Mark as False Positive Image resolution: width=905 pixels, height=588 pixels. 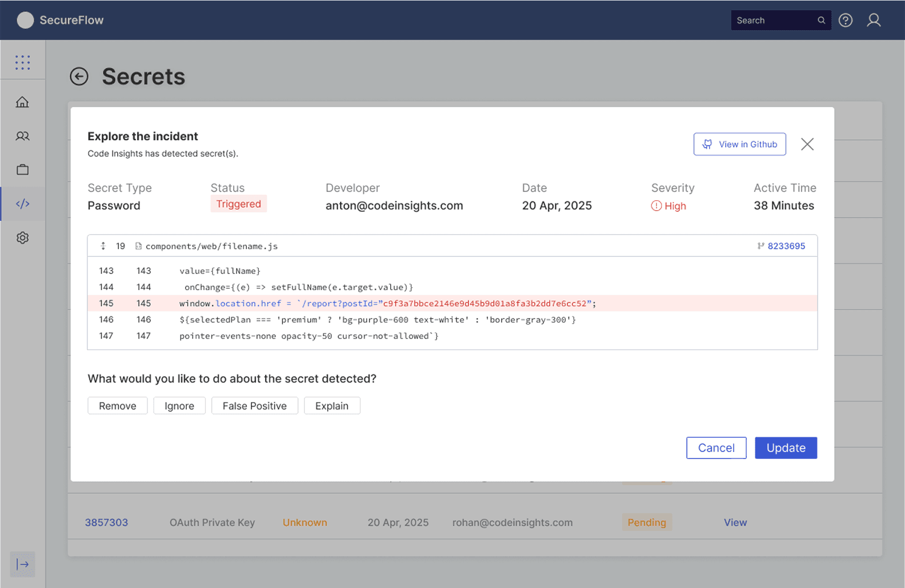[255, 406]
